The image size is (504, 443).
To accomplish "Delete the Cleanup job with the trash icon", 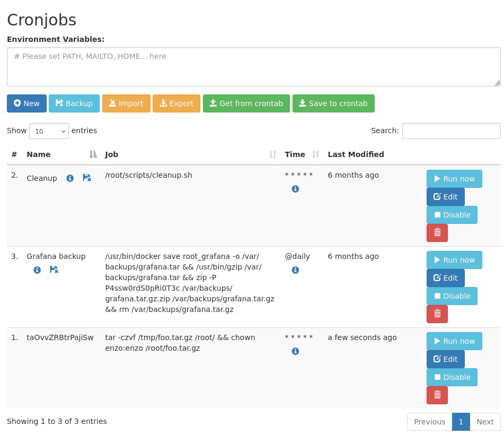I will pos(437,232).
